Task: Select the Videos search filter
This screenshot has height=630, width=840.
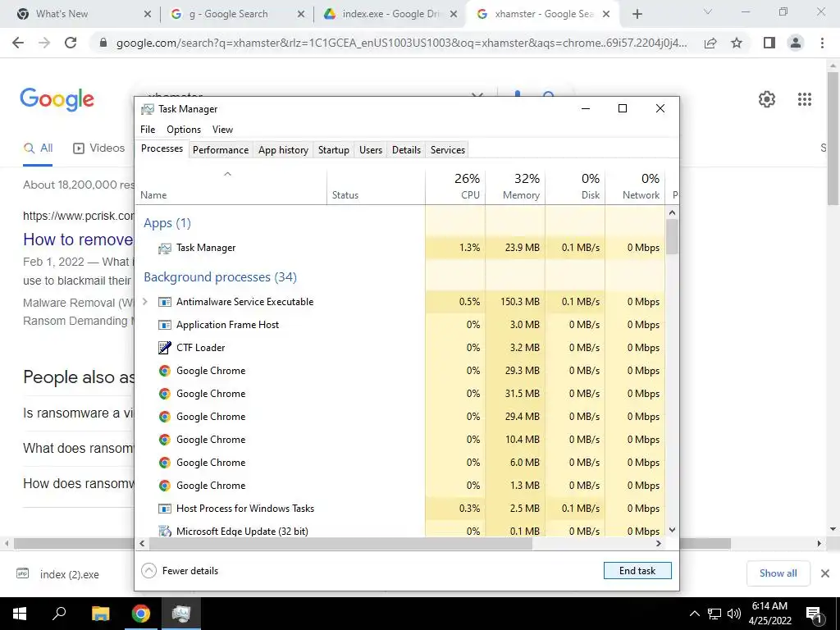Action: [99, 148]
